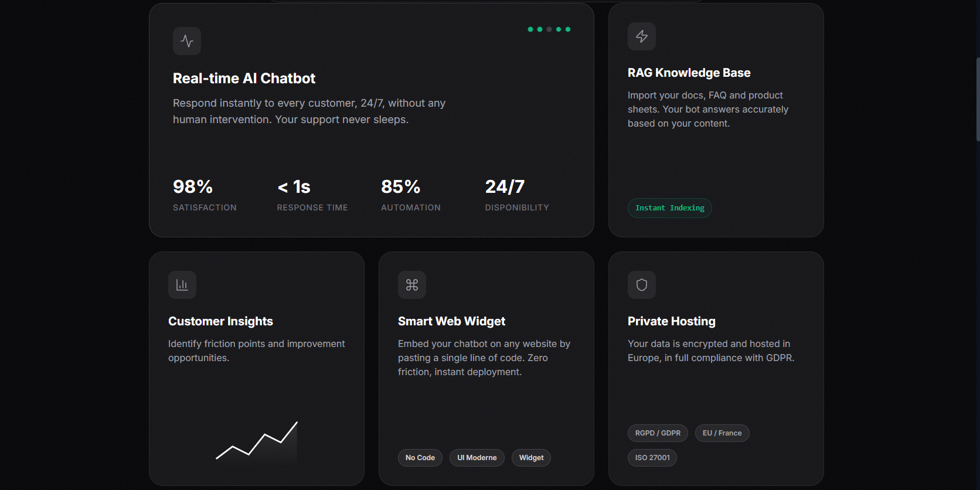The height and width of the screenshot is (490, 980).
Task: Click the RGPD / GDPR badge
Action: coord(658,433)
